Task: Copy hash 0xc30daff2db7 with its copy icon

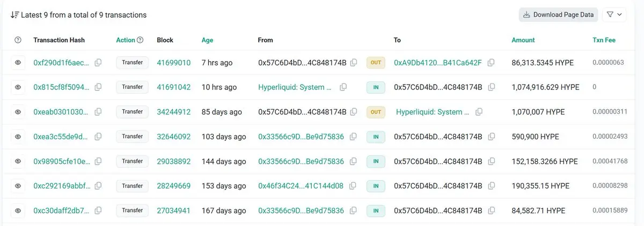Action: (x=98, y=210)
